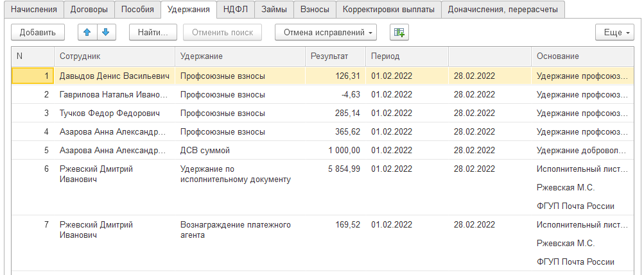Image resolution: width=644 pixels, height=275 pixels.
Task: Select the Давыдов Денис Васильевич row
Action: tap(114, 76)
